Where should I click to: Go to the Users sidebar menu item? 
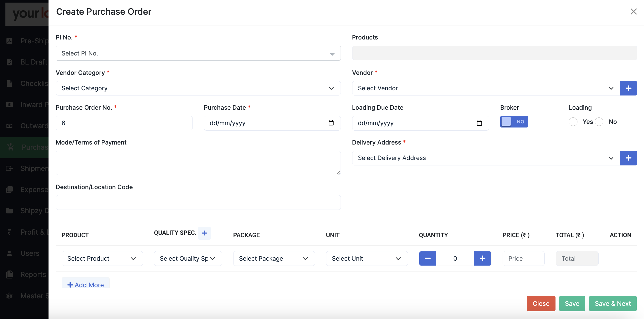tap(30, 253)
